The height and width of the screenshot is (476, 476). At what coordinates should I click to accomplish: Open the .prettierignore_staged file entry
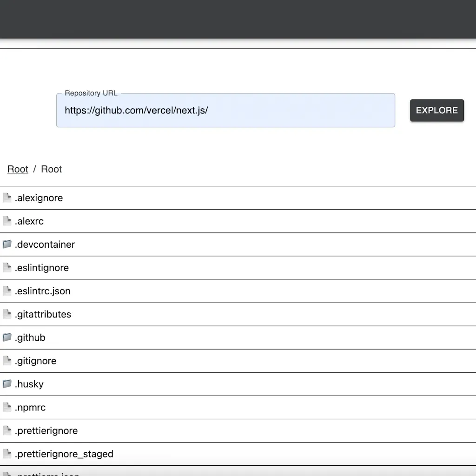click(x=64, y=454)
